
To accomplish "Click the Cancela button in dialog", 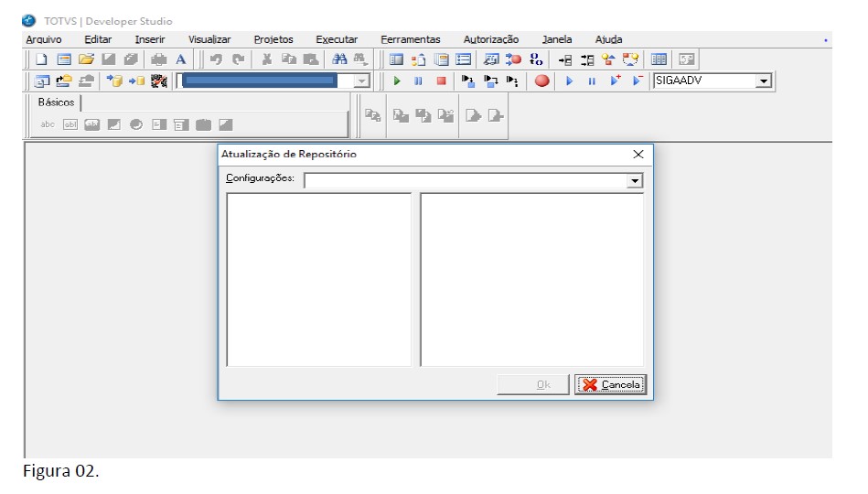I will (x=611, y=384).
